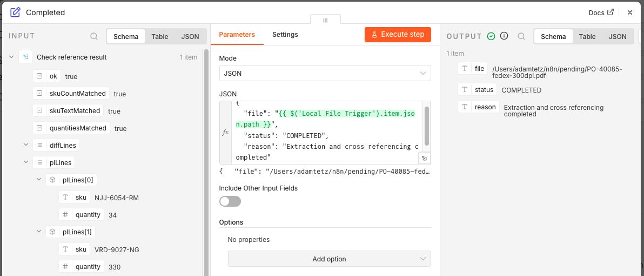Open the Mode dropdown set to JSON
Image resolution: width=644 pixels, height=276 pixels.
(x=325, y=73)
